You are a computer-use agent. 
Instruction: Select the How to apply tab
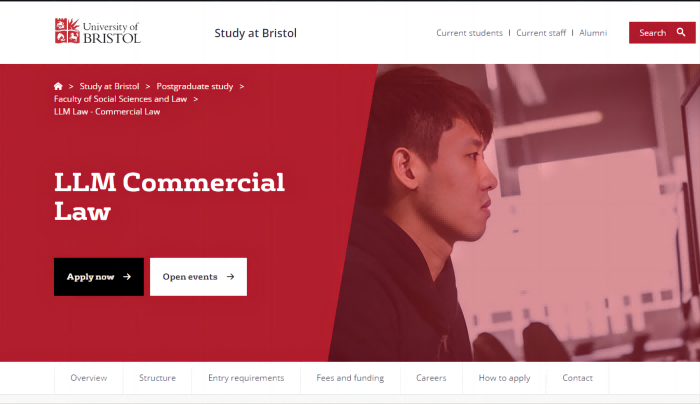504,378
